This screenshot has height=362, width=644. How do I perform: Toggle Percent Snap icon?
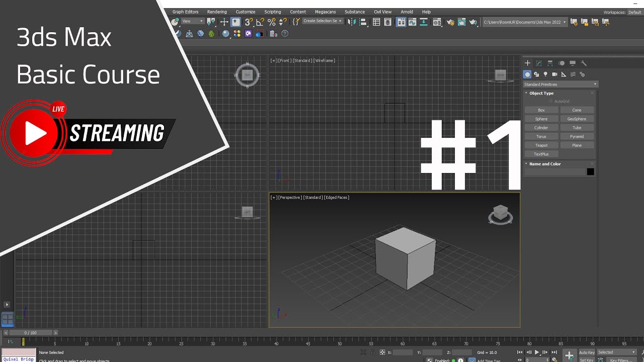271,22
